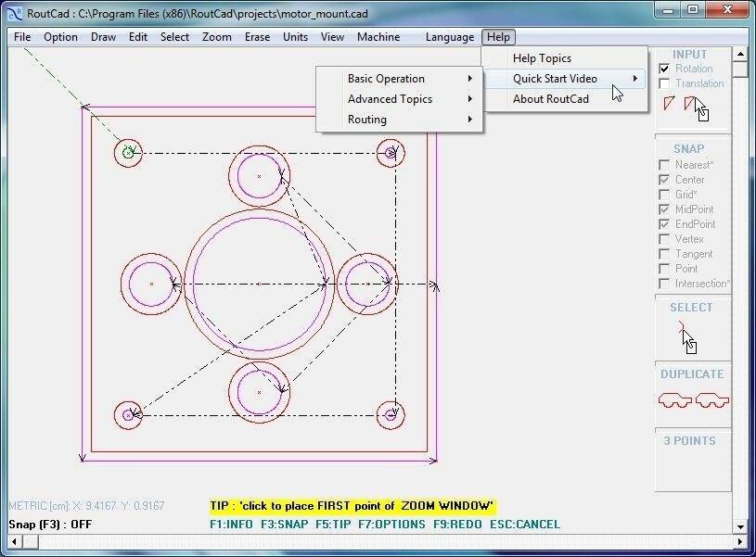Click the F5:TIP shortcut label

333,525
